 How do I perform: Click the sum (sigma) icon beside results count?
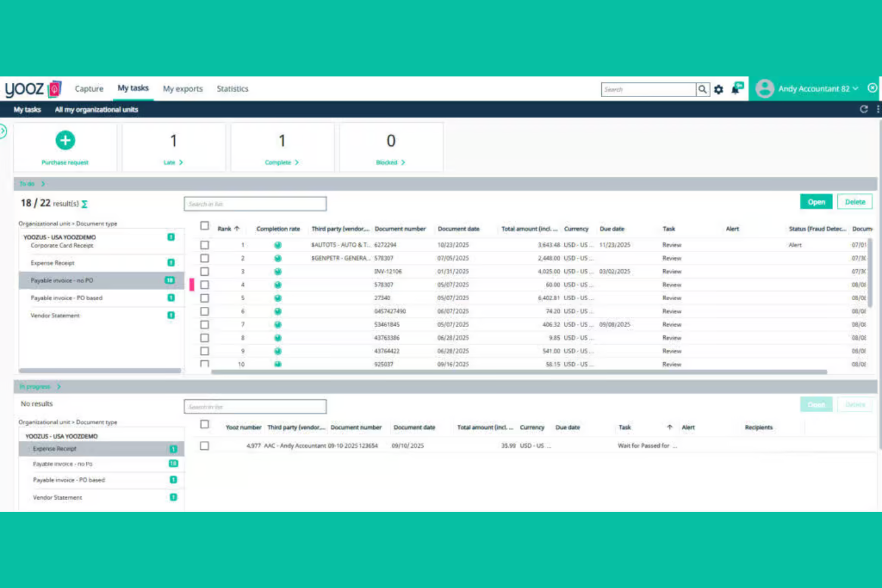(x=84, y=204)
